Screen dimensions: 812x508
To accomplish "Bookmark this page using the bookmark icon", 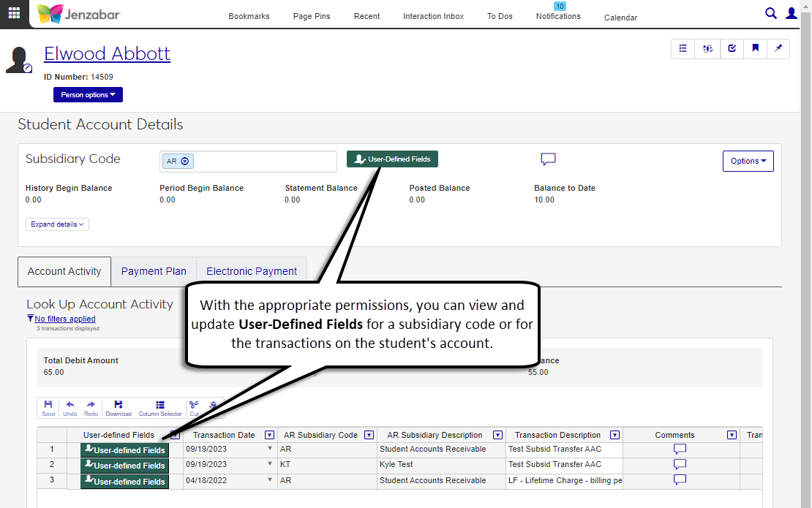I will click(x=755, y=49).
